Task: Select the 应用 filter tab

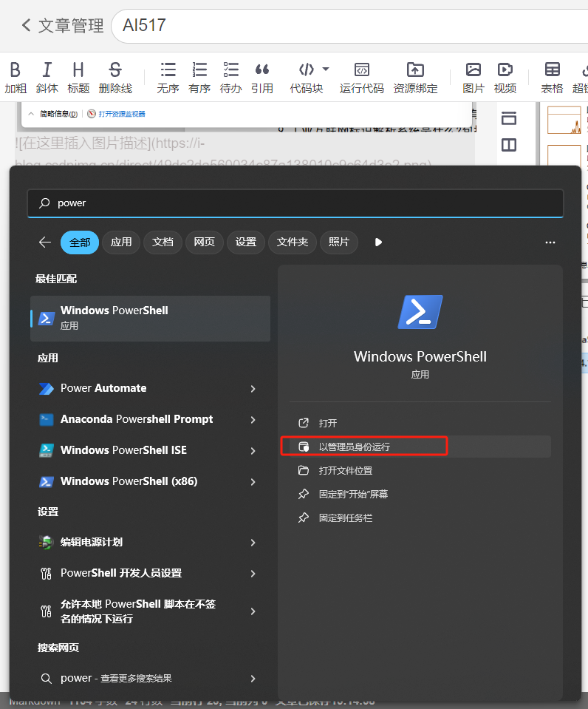Action: (x=121, y=242)
